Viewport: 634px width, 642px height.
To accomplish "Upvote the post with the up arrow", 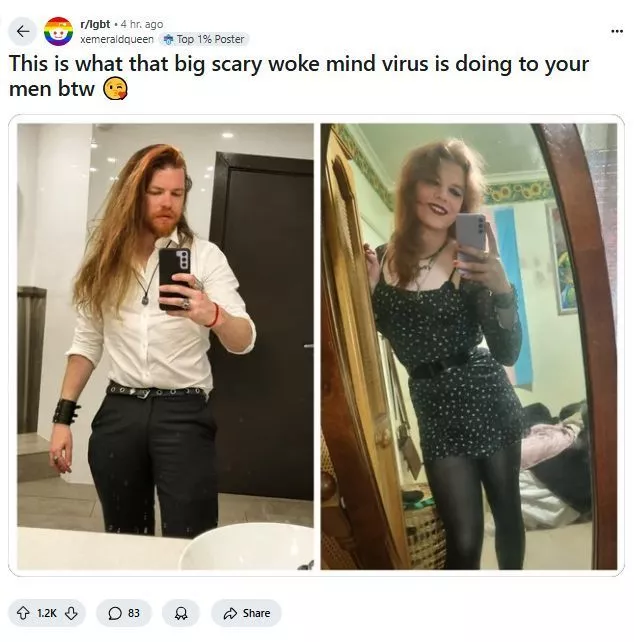I will (x=23, y=613).
